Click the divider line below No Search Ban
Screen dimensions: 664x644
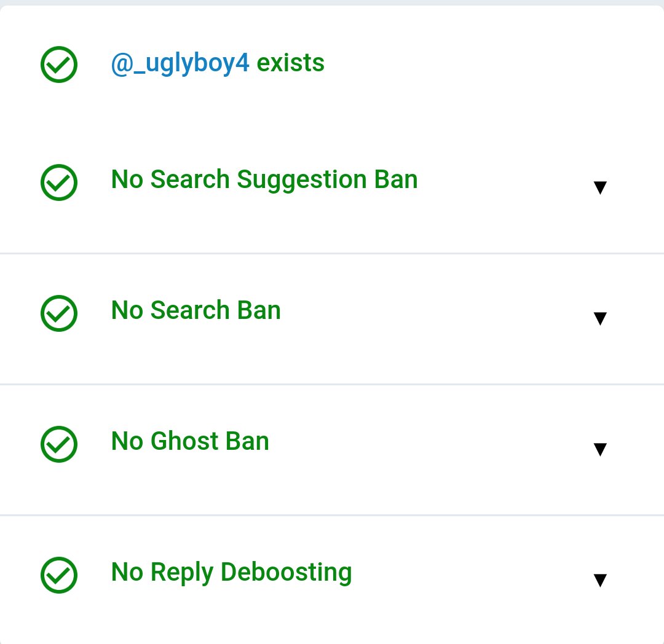click(332, 384)
